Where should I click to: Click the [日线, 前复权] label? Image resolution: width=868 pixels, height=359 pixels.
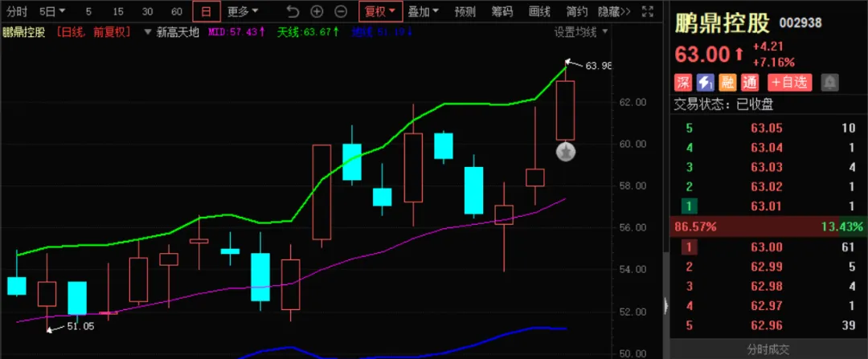93,32
